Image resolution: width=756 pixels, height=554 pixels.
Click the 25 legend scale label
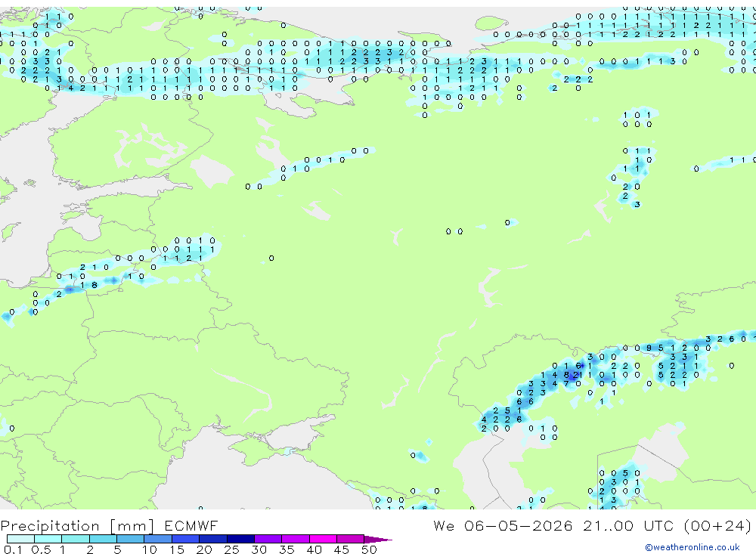pos(231,549)
